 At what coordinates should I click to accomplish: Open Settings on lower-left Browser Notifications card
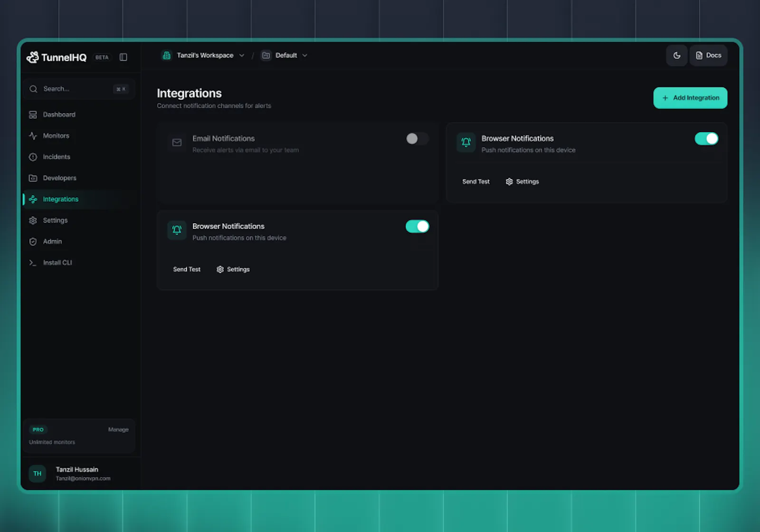233,269
